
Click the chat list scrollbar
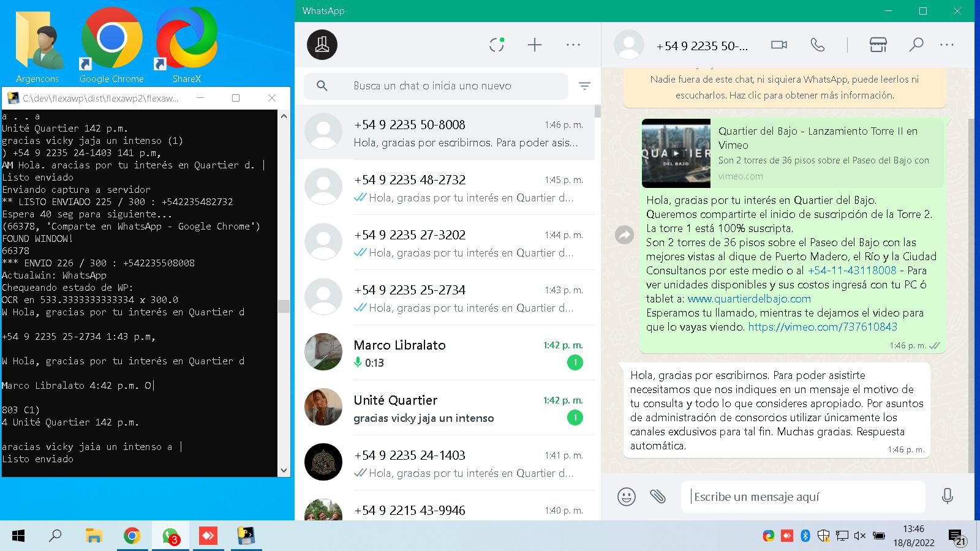597,111
